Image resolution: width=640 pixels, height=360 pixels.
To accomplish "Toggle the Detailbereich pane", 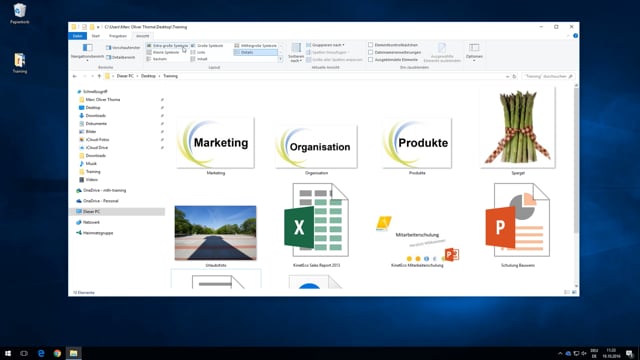I will click(120, 58).
